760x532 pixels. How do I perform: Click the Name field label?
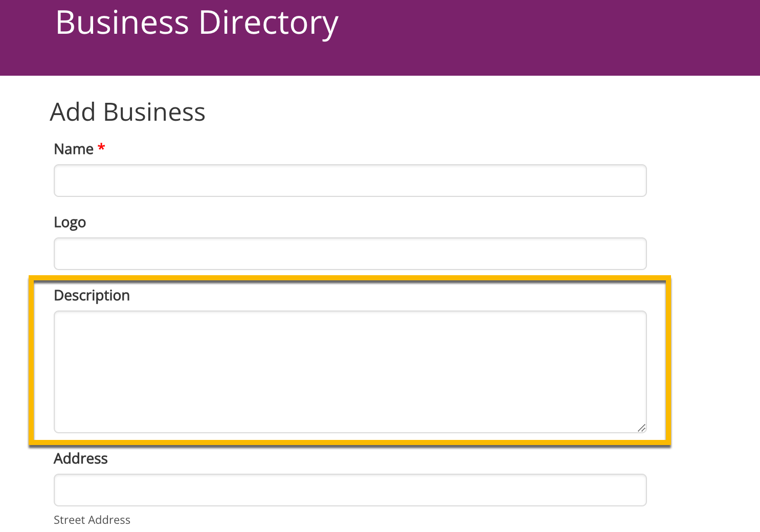tap(74, 149)
